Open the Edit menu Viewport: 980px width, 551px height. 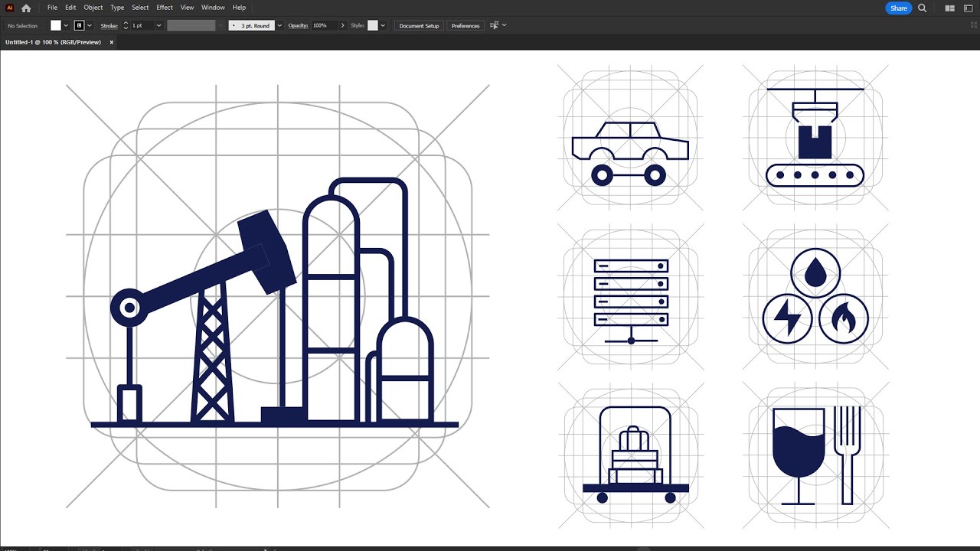70,8
